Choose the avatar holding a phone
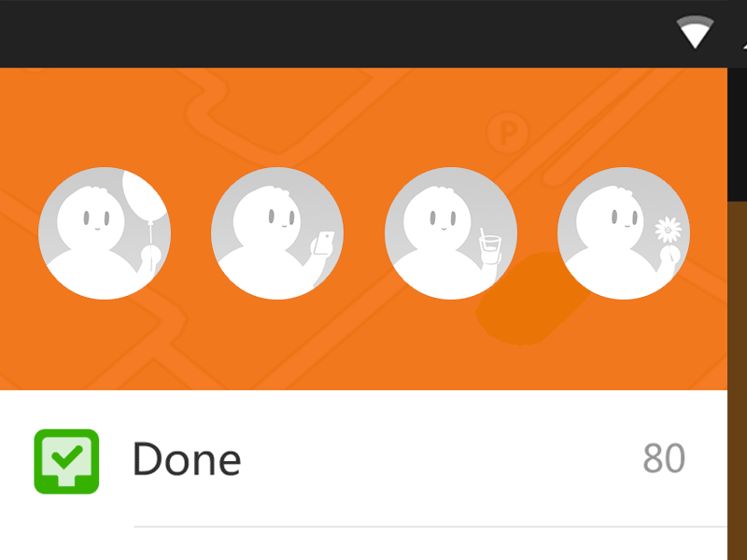The width and height of the screenshot is (747, 560). pyautogui.click(x=277, y=233)
